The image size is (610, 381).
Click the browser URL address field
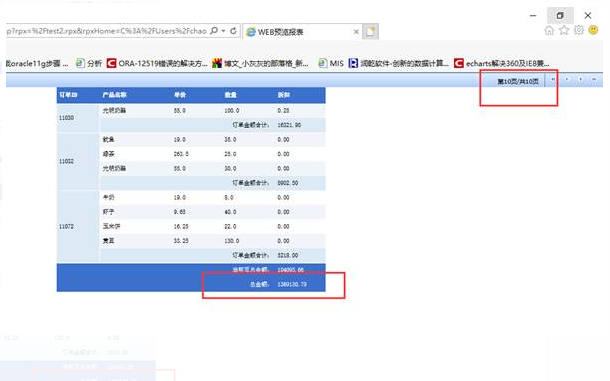(x=106, y=31)
